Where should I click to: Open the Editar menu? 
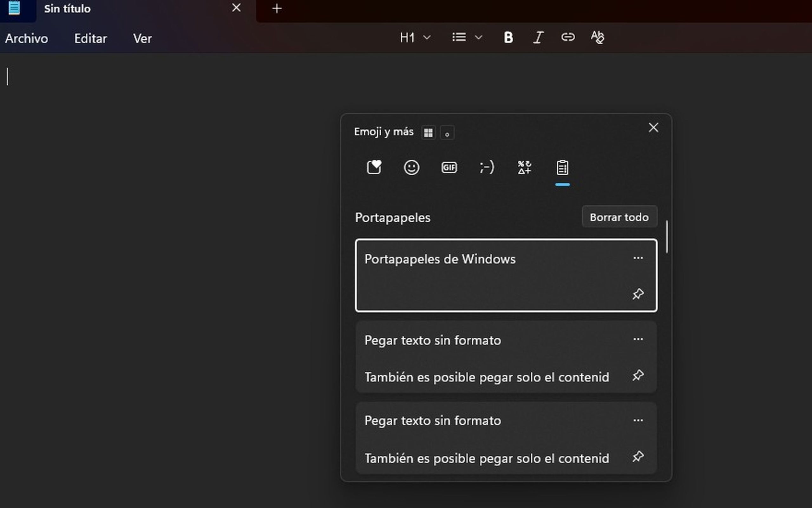click(x=90, y=39)
